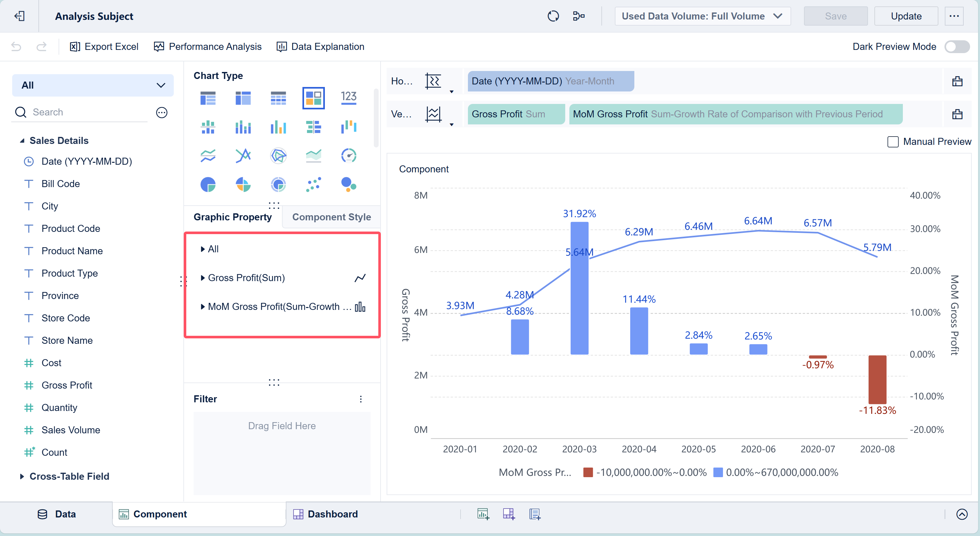Open the data lineage icon in header
Screen dimensions: 980x536
[x=579, y=16]
